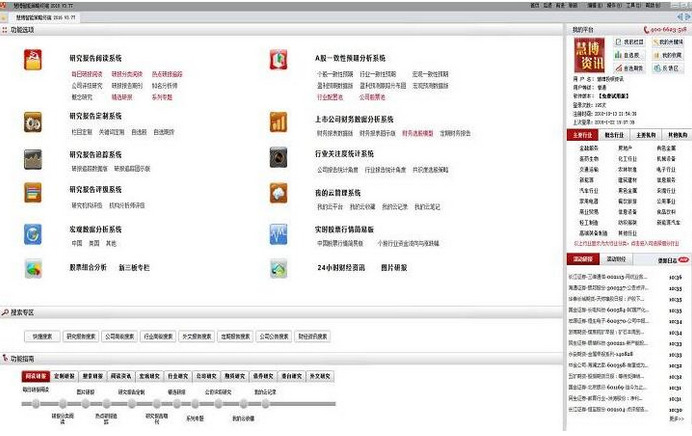Open the 我的云笔记 link
This screenshot has height=436, width=692.
tap(427, 207)
